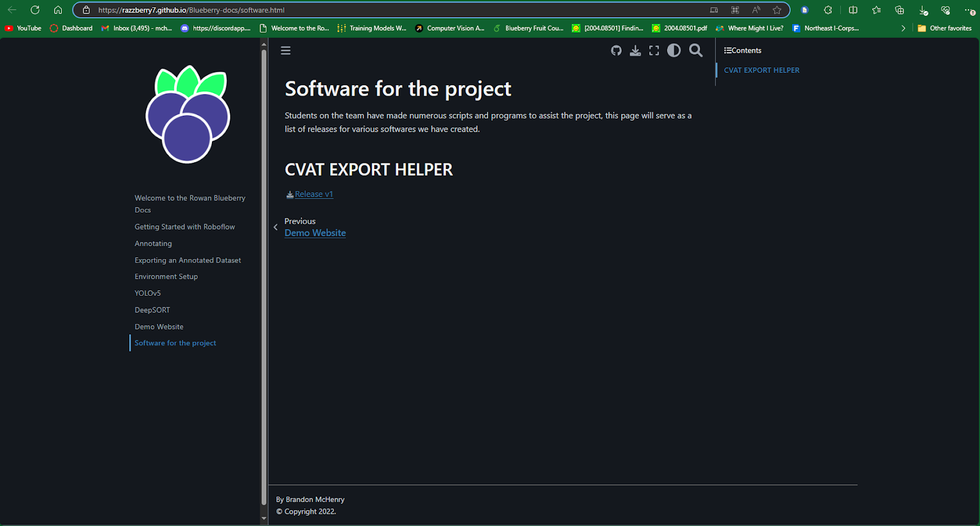View site information lock icon
Screen dimensions: 980x526
pos(86,10)
